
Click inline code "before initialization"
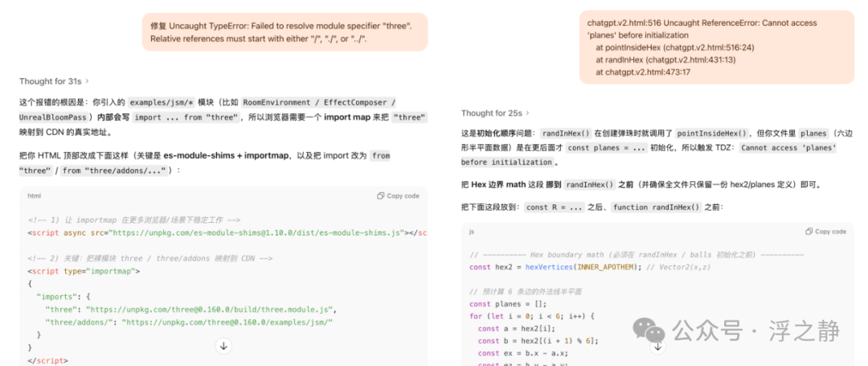508,162
